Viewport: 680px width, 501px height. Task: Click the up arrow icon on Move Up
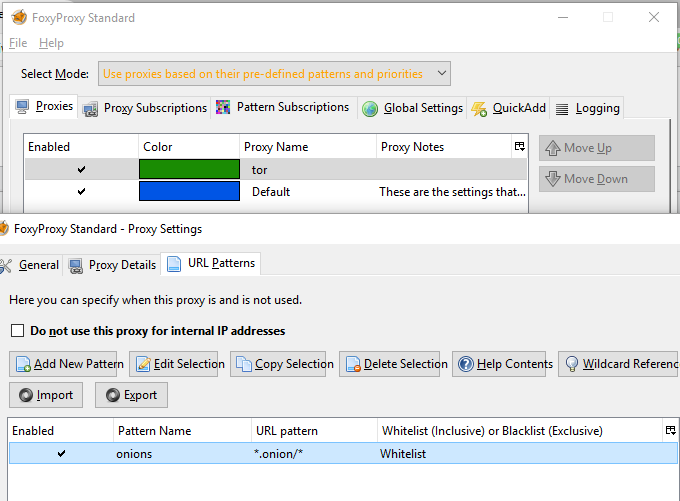[x=552, y=148]
